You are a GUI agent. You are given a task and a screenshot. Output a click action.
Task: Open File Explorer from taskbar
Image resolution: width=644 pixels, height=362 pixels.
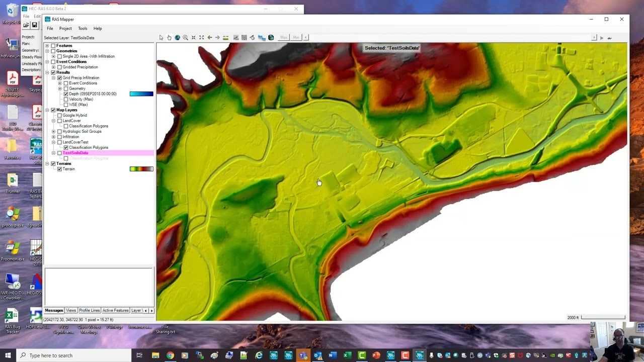pos(155,355)
